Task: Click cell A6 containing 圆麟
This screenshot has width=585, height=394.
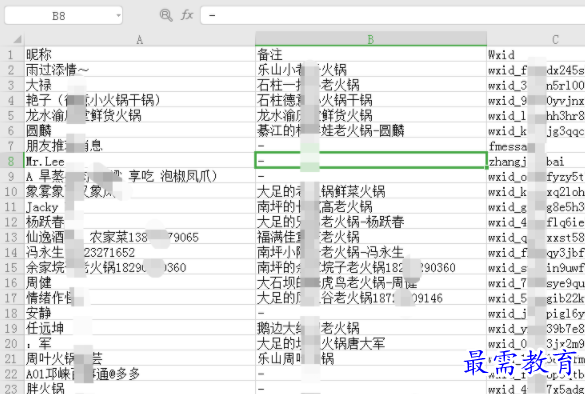Action: pos(140,131)
